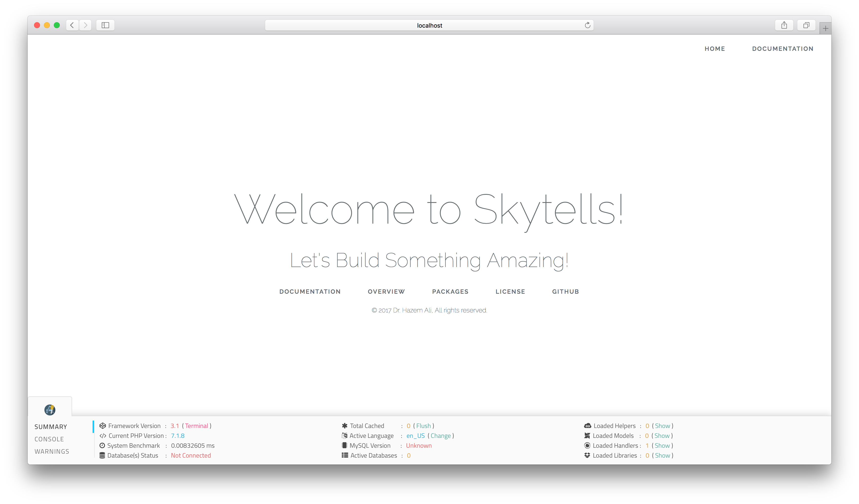859x504 pixels.
Task: Click the Flush link for Total Cached
Action: pyautogui.click(x=423, y=426)
